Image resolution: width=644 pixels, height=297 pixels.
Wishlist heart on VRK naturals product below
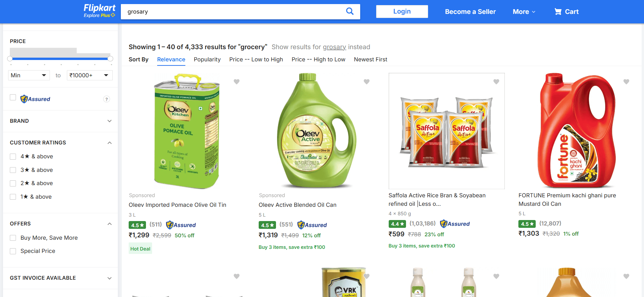pos(367,276)
